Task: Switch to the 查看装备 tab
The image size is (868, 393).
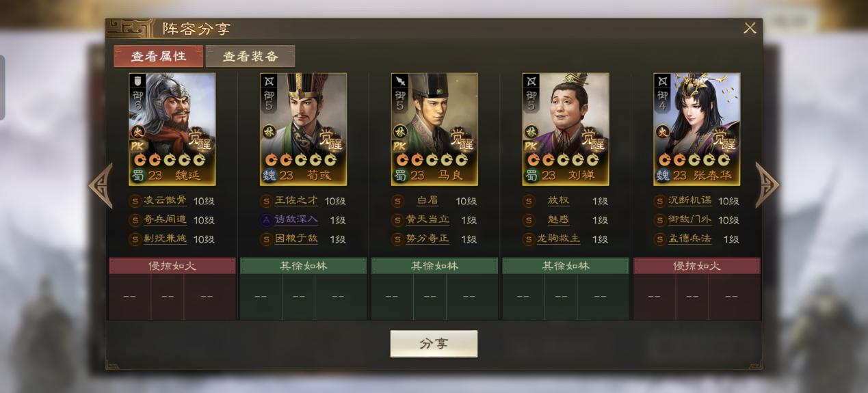Action: [x=250, y=56]
